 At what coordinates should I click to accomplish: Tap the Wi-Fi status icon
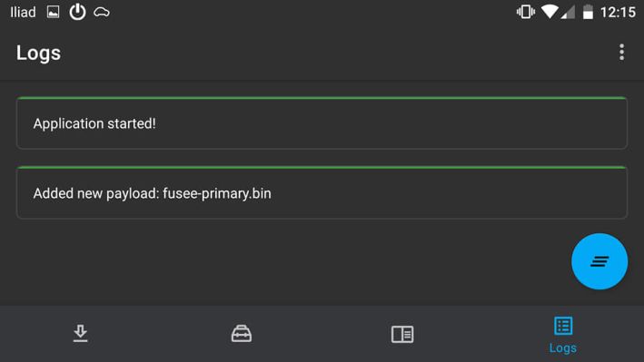(550, 12)
